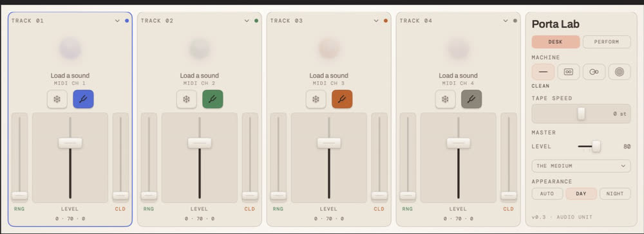Click Load a sound on Track 01

click(x=70, y=75)
